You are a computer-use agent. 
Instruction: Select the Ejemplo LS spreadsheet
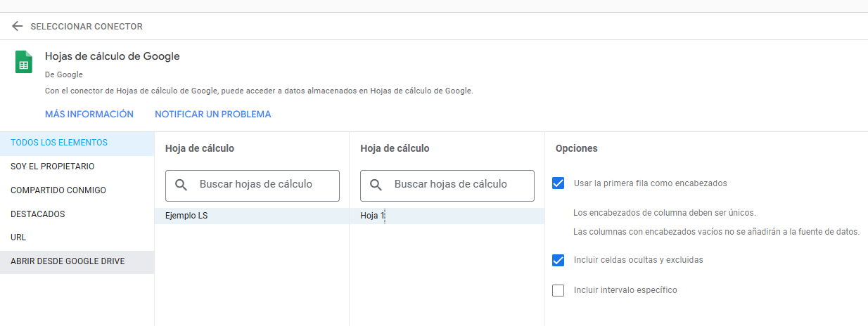click(252, 216)
